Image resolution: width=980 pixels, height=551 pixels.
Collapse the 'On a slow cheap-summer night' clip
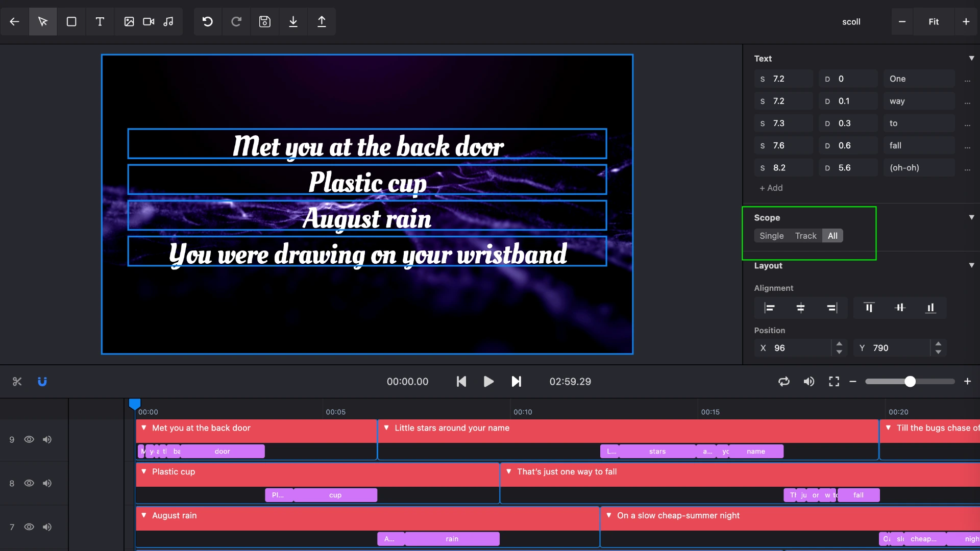pos(609,515)
